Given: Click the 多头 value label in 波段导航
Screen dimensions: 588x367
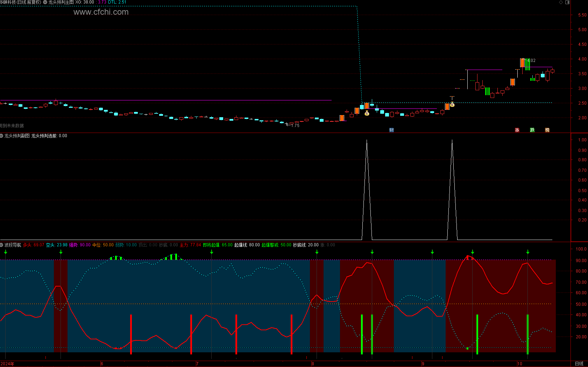Looking at the screenshot, I should point(34,245).
